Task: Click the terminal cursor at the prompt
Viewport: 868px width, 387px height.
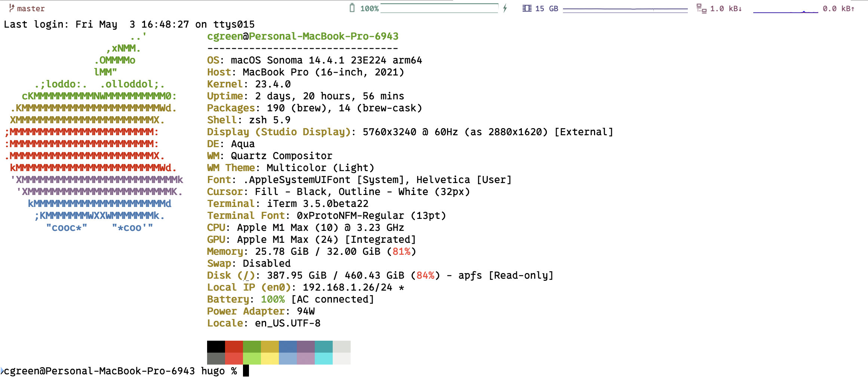Action: tap(246, 371)
